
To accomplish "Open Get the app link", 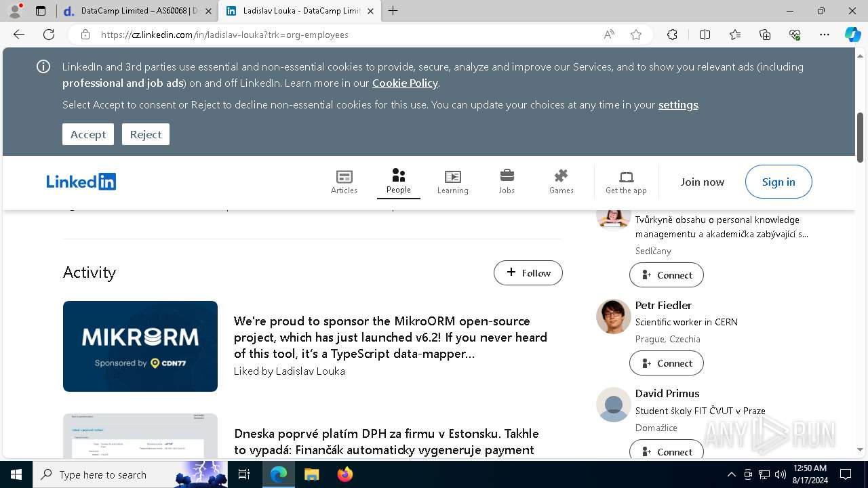I will coord(626,182).
